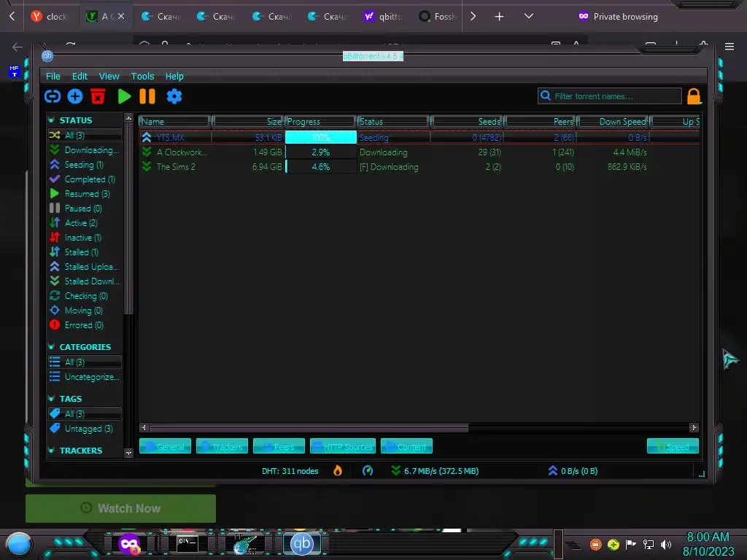Sort by the Status column header

[x=393, y=122]
